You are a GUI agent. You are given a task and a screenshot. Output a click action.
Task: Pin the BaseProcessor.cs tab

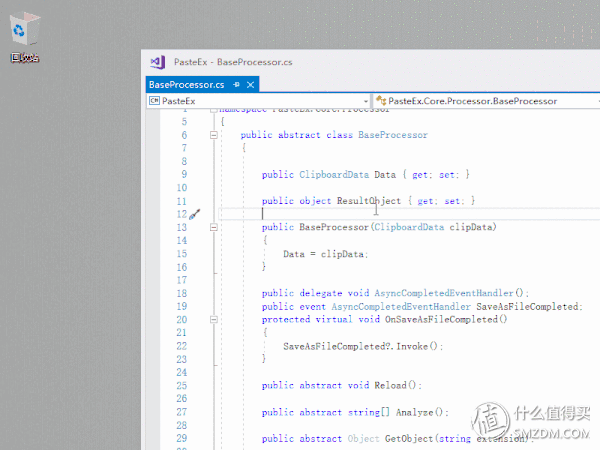point(236,86)
